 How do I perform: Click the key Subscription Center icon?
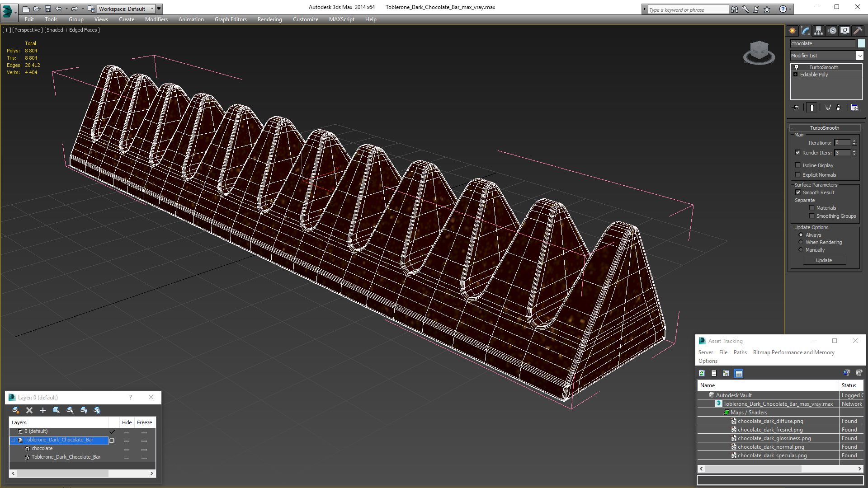745,9
